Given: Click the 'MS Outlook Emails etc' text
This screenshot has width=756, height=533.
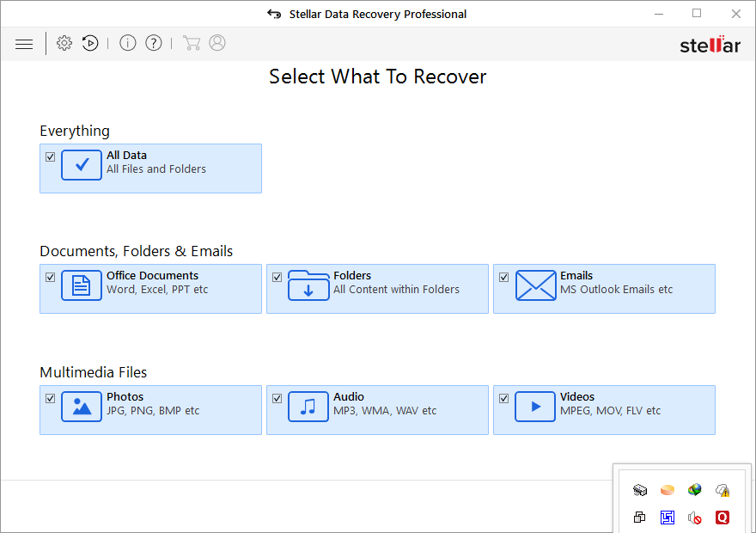Looking at the screenshot, I should coord(616,290).
